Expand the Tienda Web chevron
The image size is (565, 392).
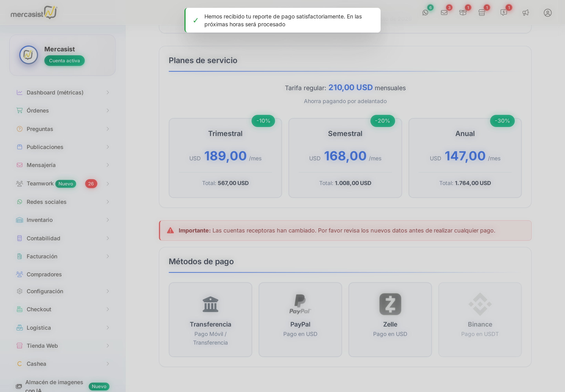(108, 346)
